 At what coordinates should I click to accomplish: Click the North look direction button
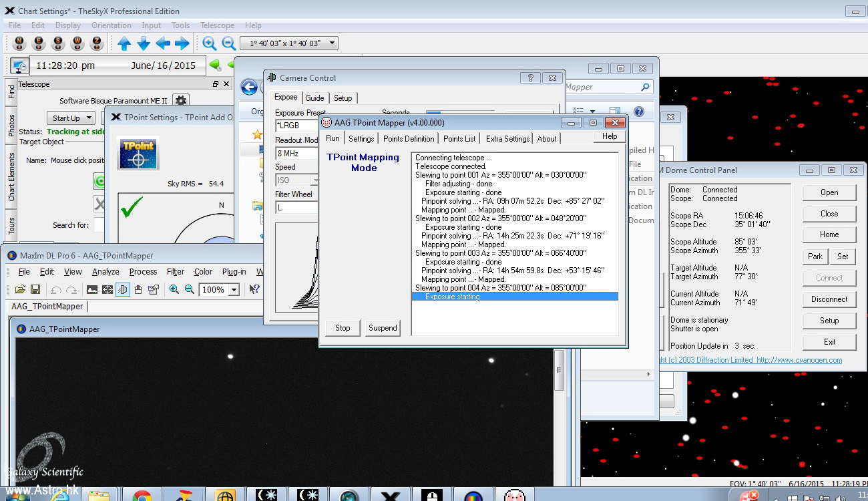pyautogui.click(x=19, y=43)
